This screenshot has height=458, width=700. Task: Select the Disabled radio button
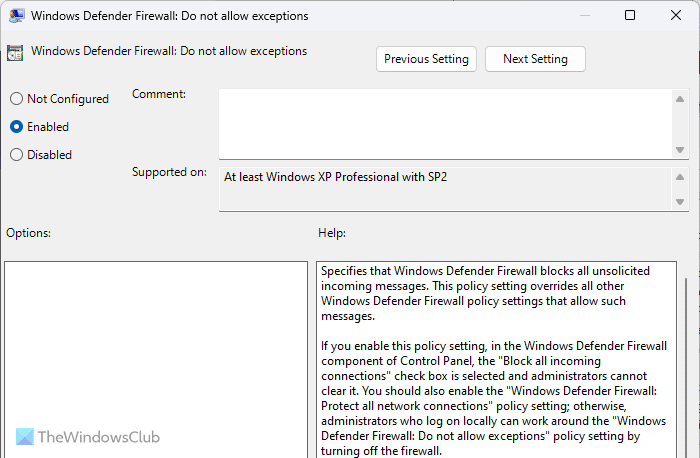[x=16, y=155]
